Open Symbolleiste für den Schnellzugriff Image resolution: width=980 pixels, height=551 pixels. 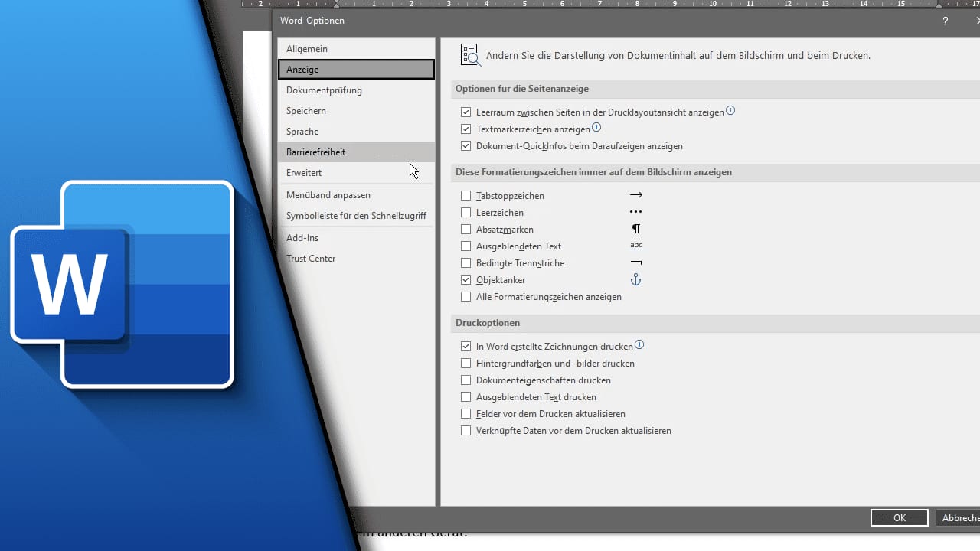[356, 216]
